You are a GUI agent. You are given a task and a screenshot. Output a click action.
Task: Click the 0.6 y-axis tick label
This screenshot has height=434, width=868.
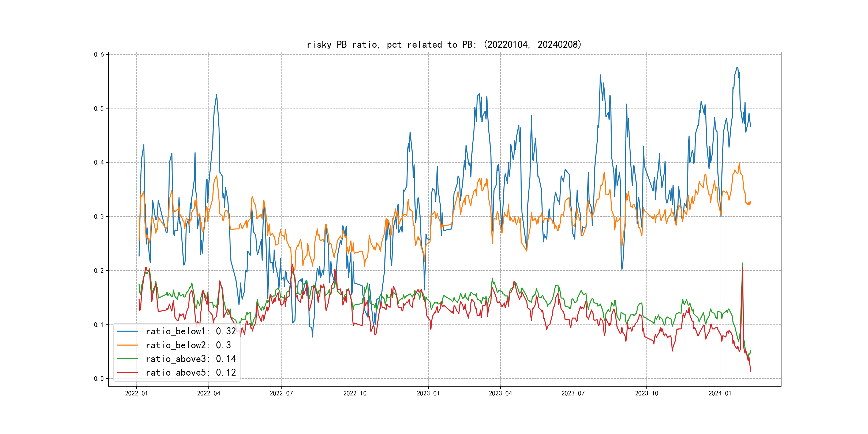[x=99, y=55]
